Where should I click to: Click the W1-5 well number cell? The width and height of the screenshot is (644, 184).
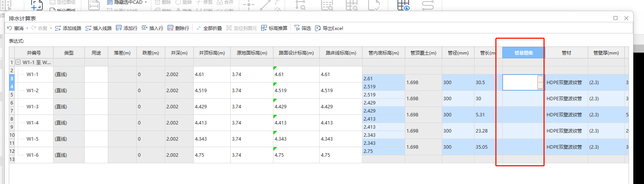coord(34,139)
